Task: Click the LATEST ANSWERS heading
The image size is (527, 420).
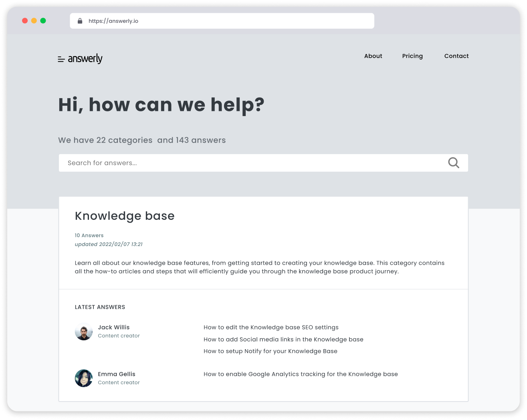Action: 100,307
